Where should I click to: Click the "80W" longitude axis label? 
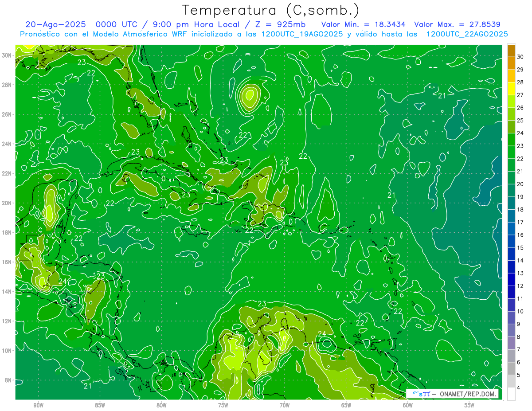[x=161, y=405]
